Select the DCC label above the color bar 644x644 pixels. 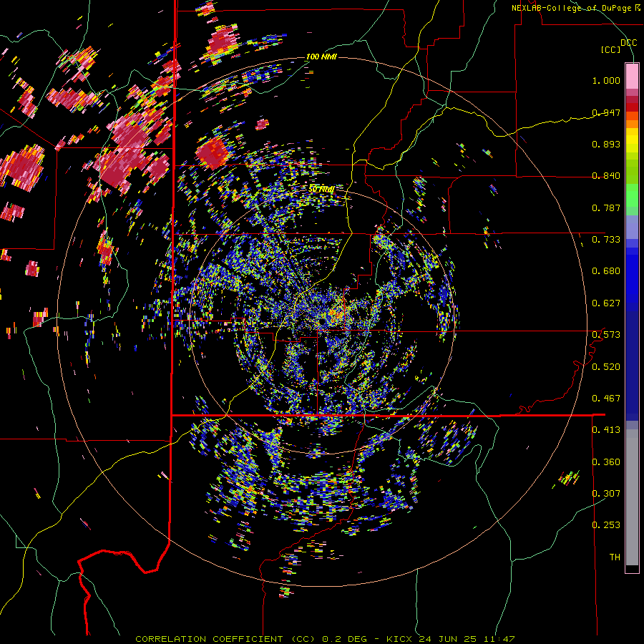click(x=628, y=43)
